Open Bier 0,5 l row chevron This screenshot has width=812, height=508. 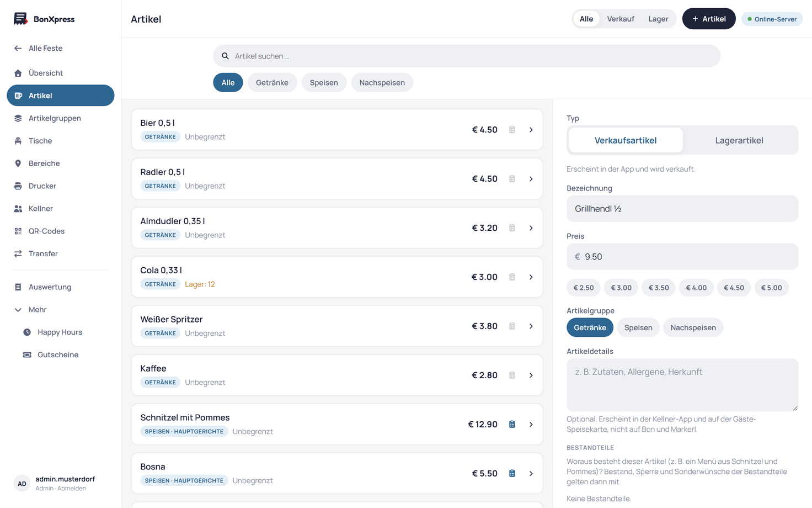531,130
